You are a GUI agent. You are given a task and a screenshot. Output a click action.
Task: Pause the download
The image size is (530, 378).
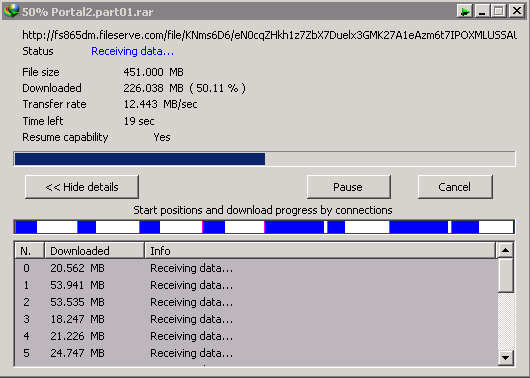pyautogui.click(x=348, y=187)
